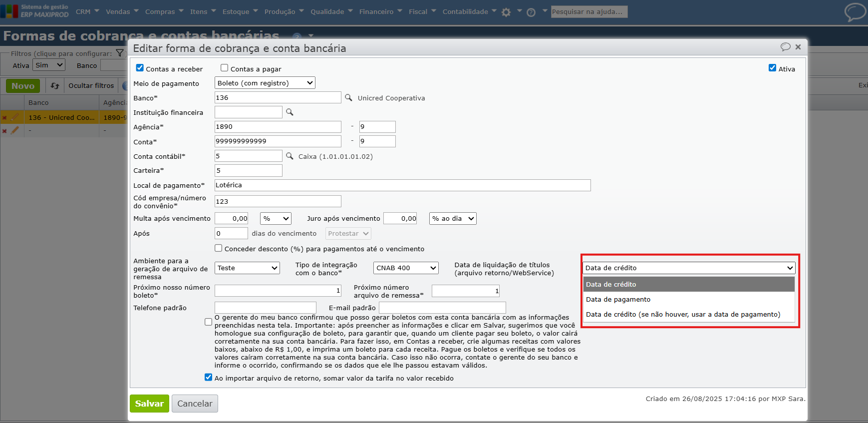Screen dimensions: 868x423
Task: Enable Conceder desconto para pagamentos até o vencimento
Action: click(x=219, y=248)
